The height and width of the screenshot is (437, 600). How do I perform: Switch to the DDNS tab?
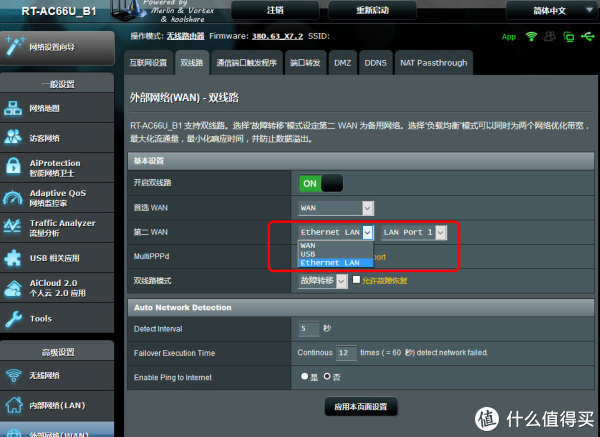(375, 63)
